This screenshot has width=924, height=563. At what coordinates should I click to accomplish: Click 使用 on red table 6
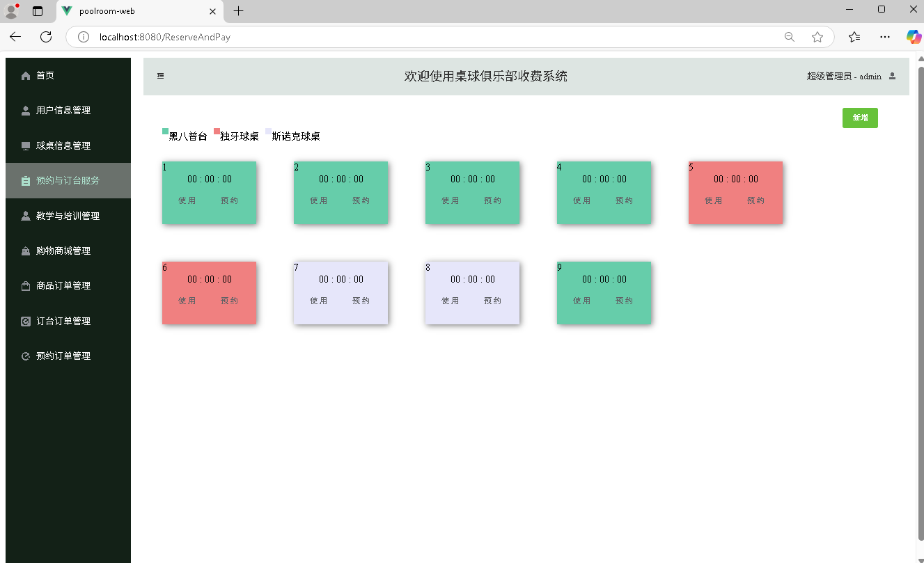coord(187,301)
